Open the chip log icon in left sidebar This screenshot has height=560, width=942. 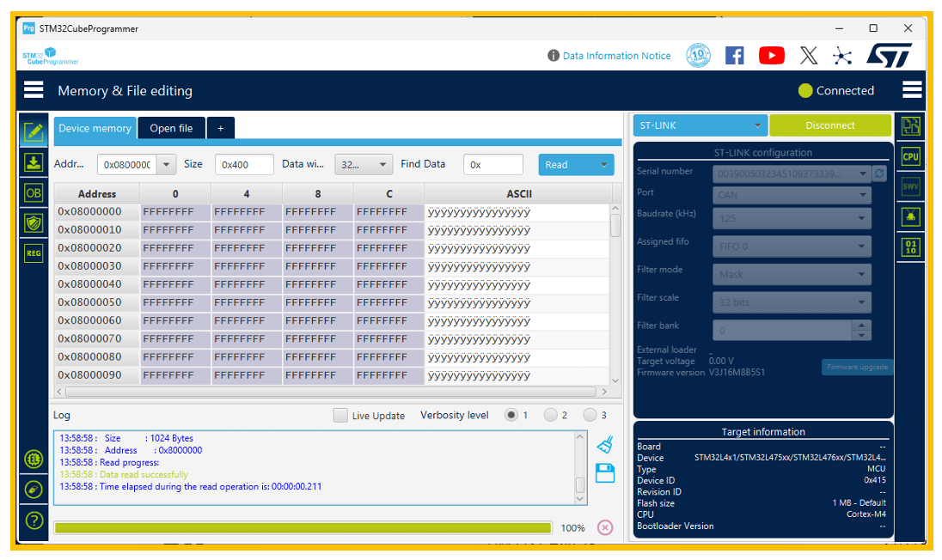34,460
